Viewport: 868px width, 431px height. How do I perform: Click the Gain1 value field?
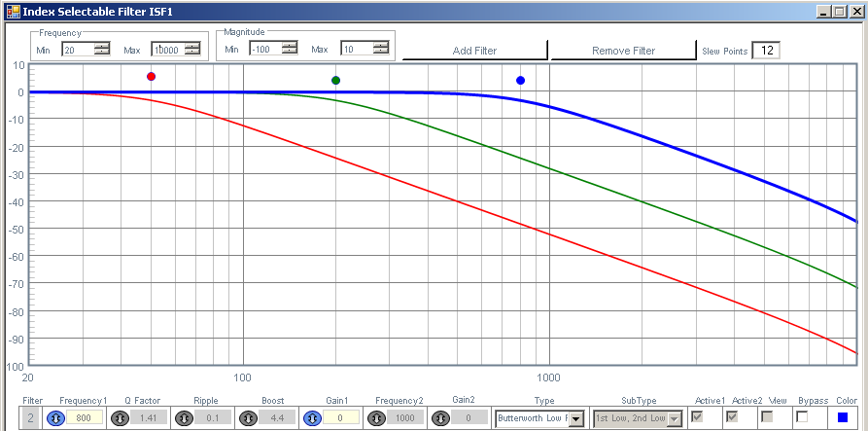coord(341,418)
